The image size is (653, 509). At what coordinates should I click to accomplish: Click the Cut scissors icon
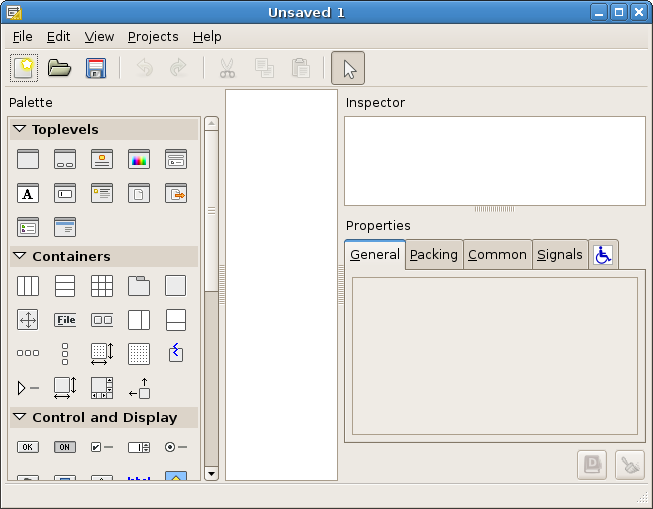point(227,68)
